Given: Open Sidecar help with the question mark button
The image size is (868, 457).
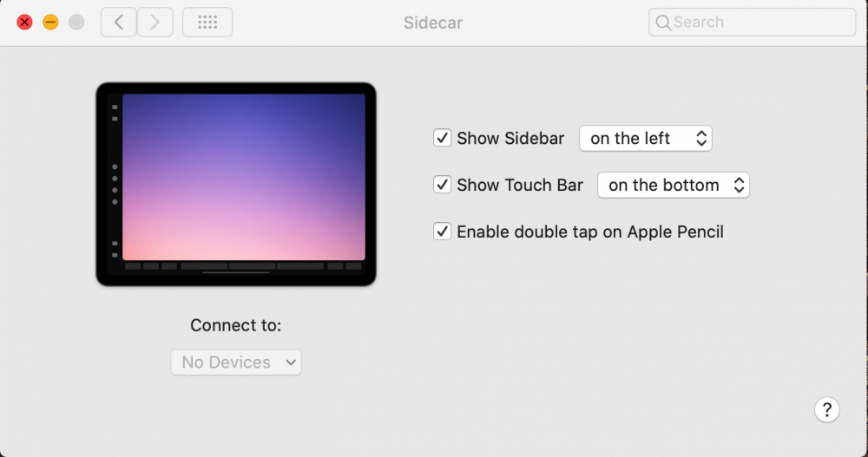Looking at the screenshot, I should [827, 410].
